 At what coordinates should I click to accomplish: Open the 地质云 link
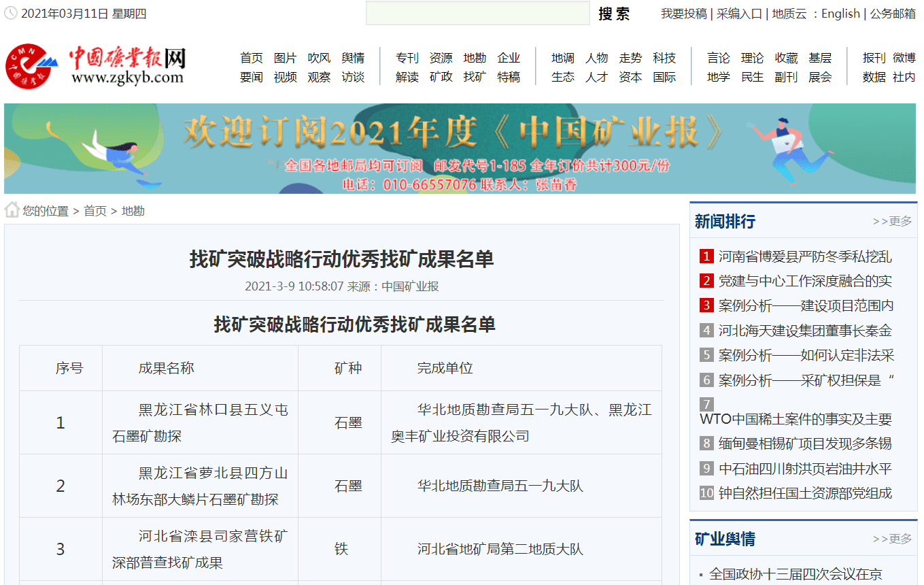pyautogui.click(x=789, y=14)
